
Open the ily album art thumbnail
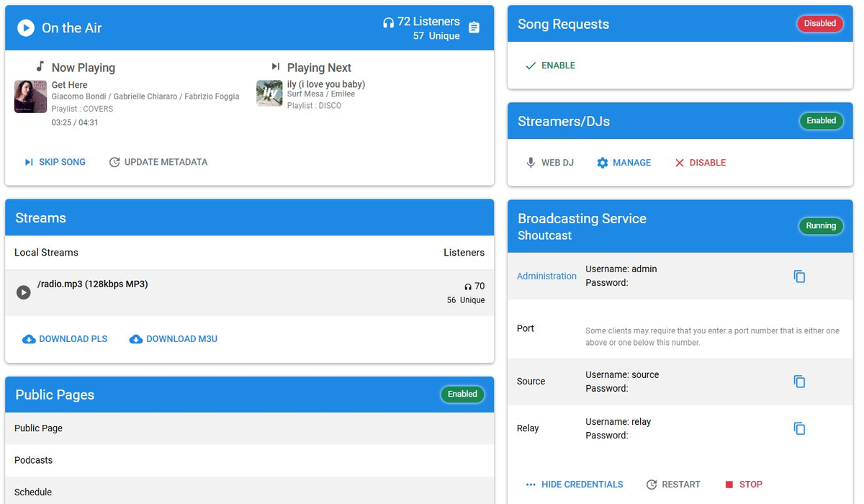(269, 93)
